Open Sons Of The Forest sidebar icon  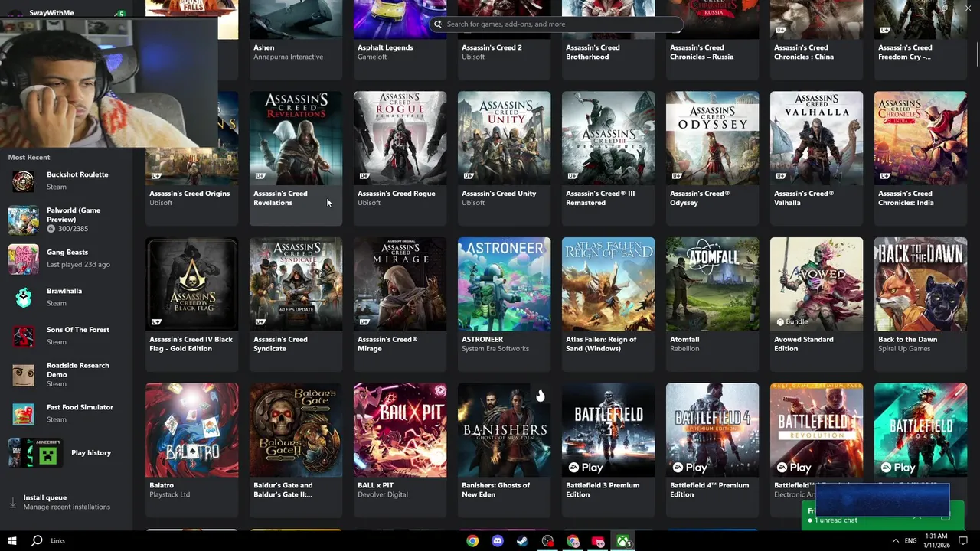click(x=23, y=336)
